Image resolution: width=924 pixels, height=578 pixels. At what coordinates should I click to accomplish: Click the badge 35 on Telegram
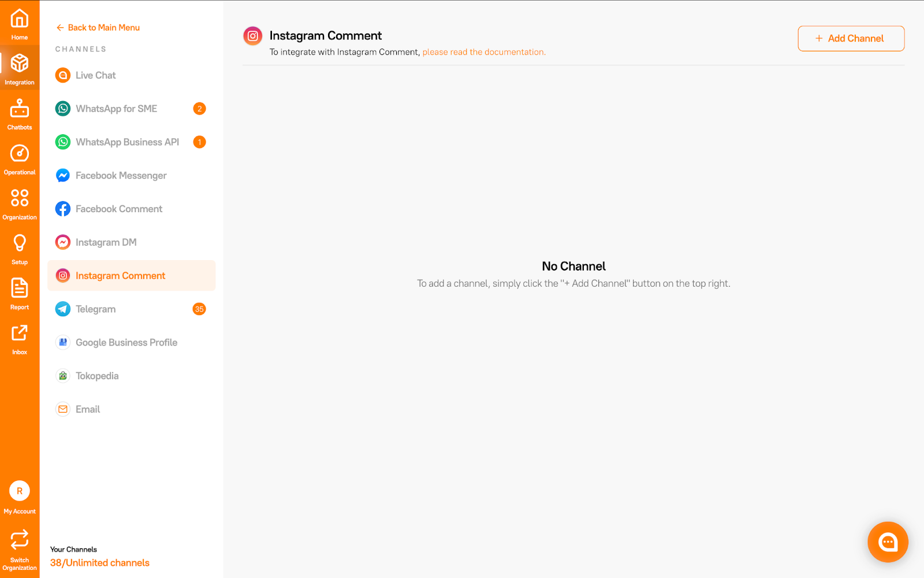pos(199,309)
